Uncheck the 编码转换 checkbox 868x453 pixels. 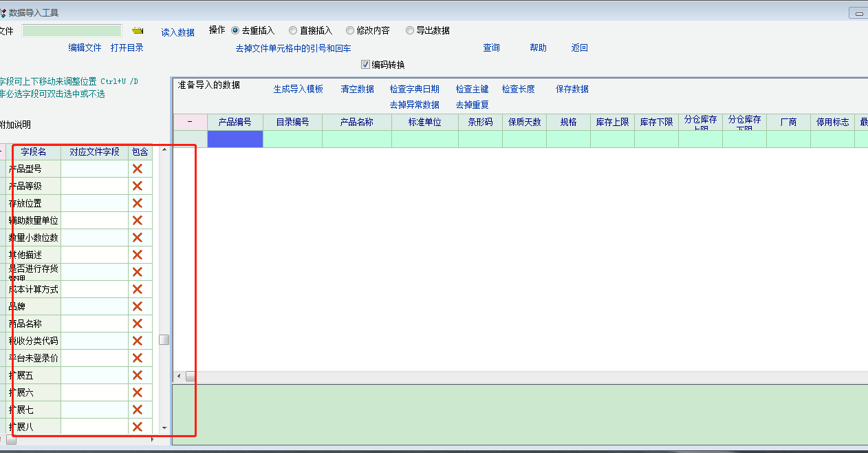[x=366, y=65]
